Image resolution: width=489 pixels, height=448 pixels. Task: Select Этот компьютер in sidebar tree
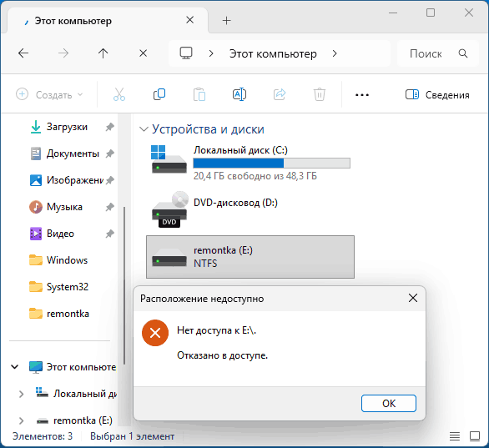pos(73,367)
